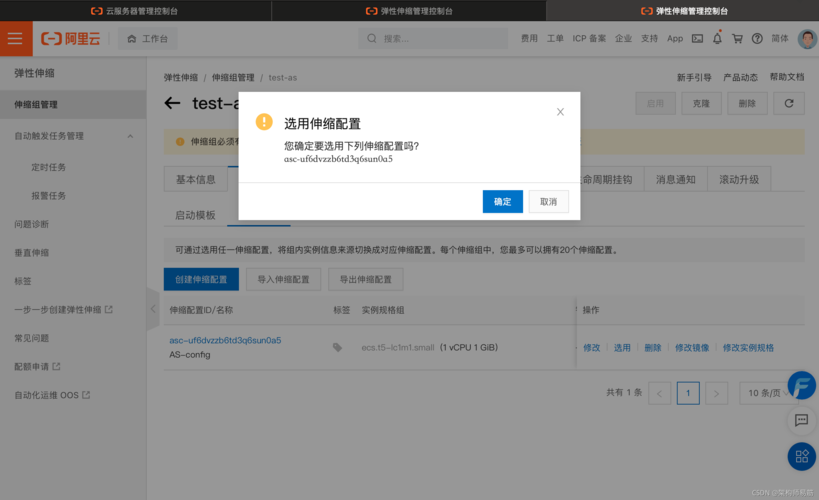Go to 弹性伸缩 in the breadcrumb

pyautogui.click(x=181, y=77)
